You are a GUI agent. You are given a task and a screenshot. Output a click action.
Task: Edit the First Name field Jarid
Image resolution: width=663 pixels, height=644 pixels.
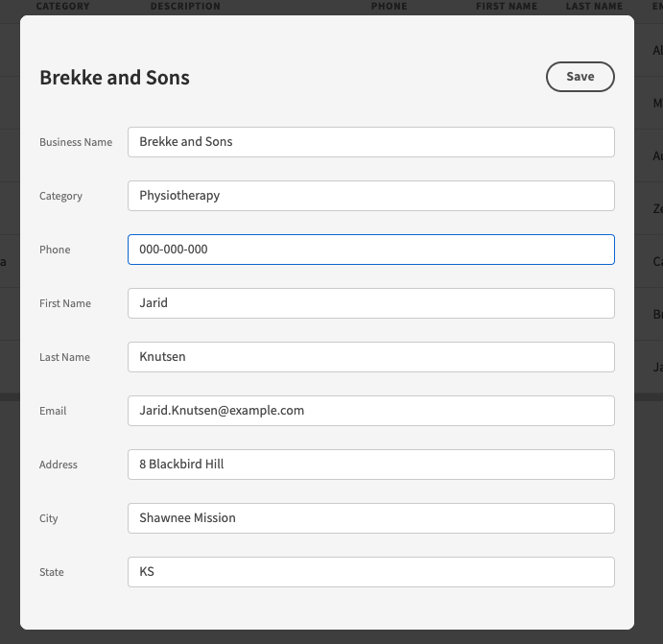(370, 303)
